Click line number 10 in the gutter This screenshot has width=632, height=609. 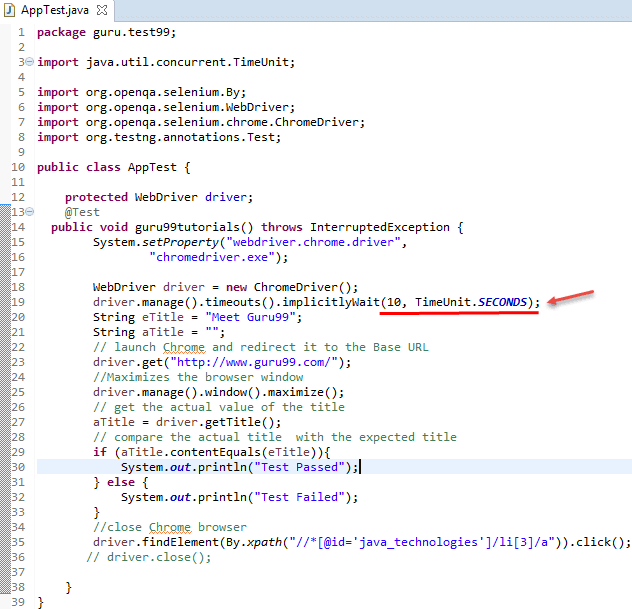point(18,167)
